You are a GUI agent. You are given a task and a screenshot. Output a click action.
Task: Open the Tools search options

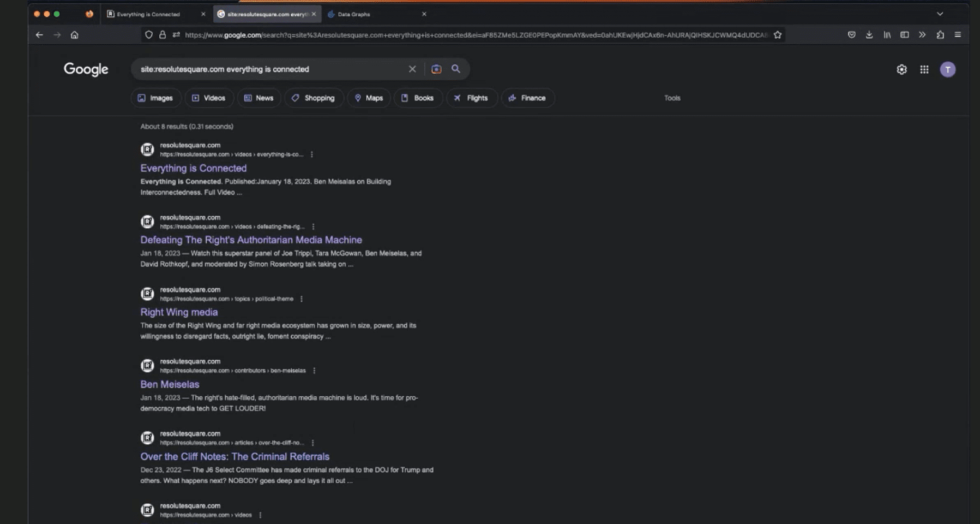pos(672,98)
